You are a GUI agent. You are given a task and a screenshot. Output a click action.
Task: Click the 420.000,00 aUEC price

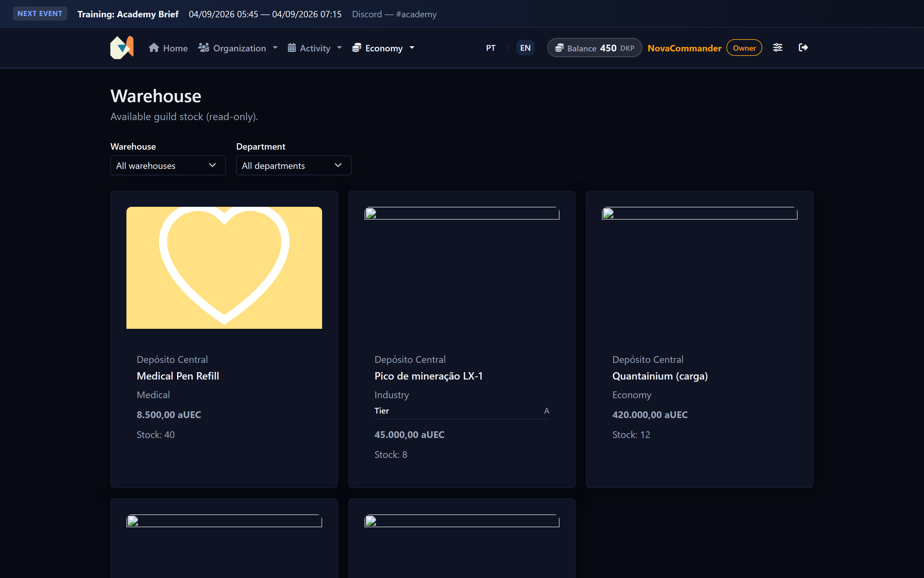click(650, 415)
